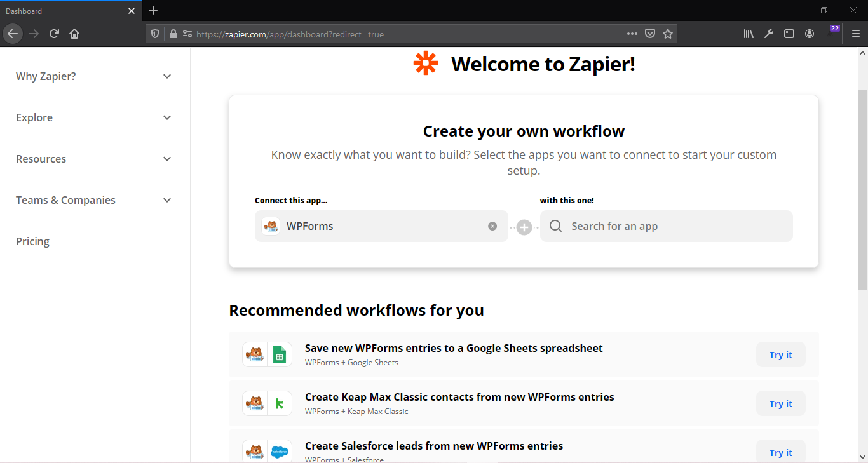Click the Salesforce cloud icon

[280, 452]
